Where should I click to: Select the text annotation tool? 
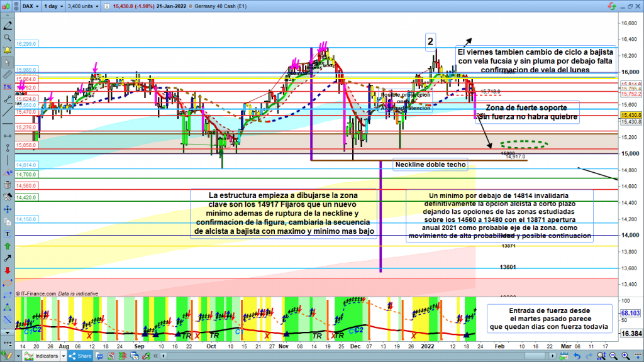click(8, 233)
